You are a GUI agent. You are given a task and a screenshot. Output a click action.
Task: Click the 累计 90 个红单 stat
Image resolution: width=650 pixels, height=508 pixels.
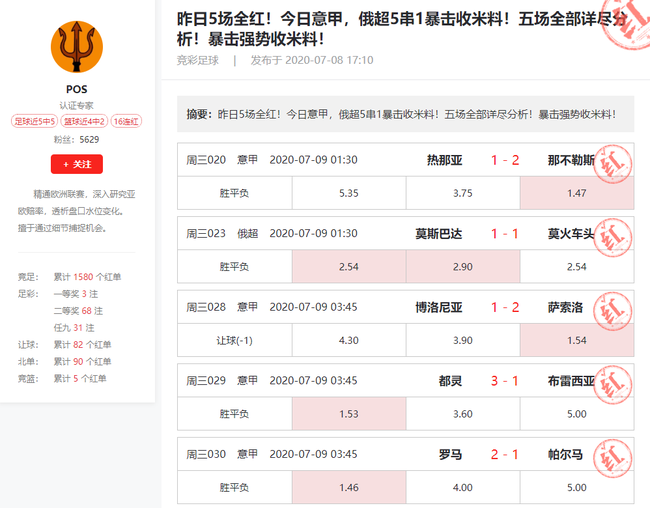click(82, 362)
